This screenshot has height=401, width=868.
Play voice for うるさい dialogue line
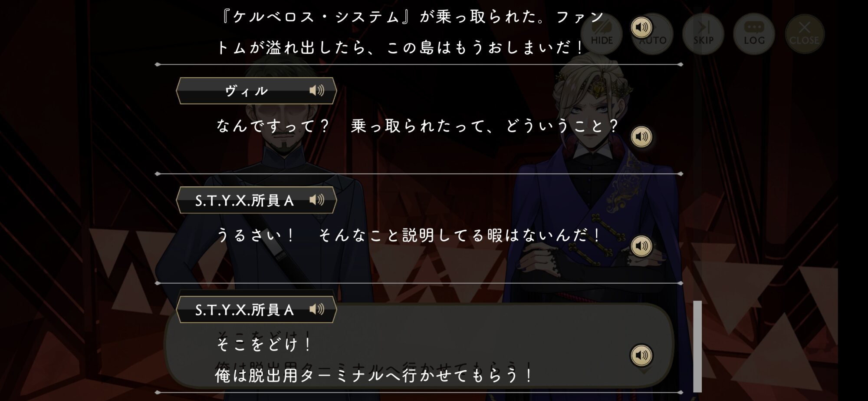(x=641, y=246)
